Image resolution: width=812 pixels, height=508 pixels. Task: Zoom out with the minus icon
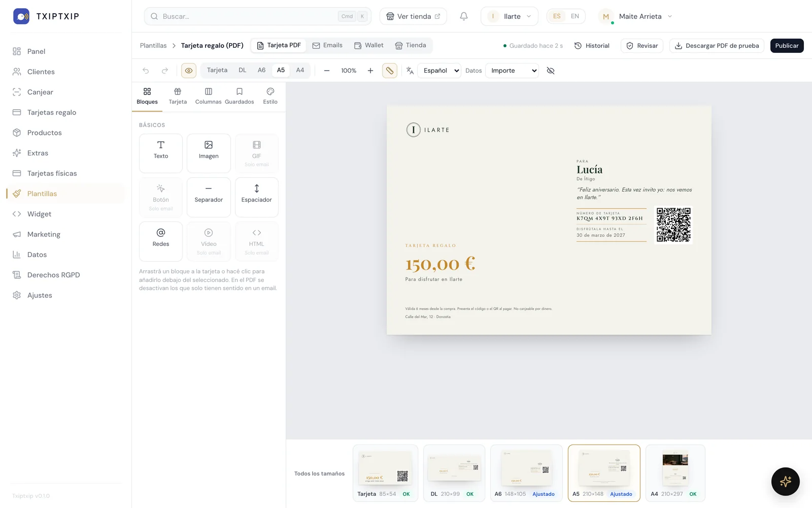327,71
